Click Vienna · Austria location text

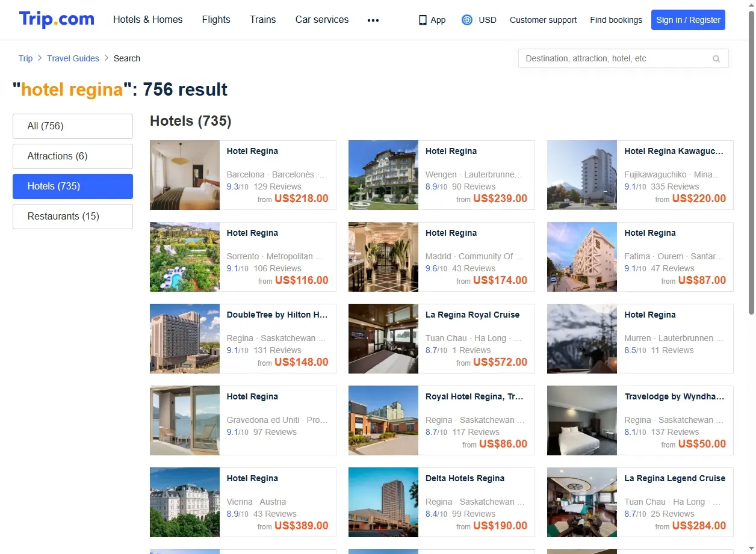click(256, 502)
